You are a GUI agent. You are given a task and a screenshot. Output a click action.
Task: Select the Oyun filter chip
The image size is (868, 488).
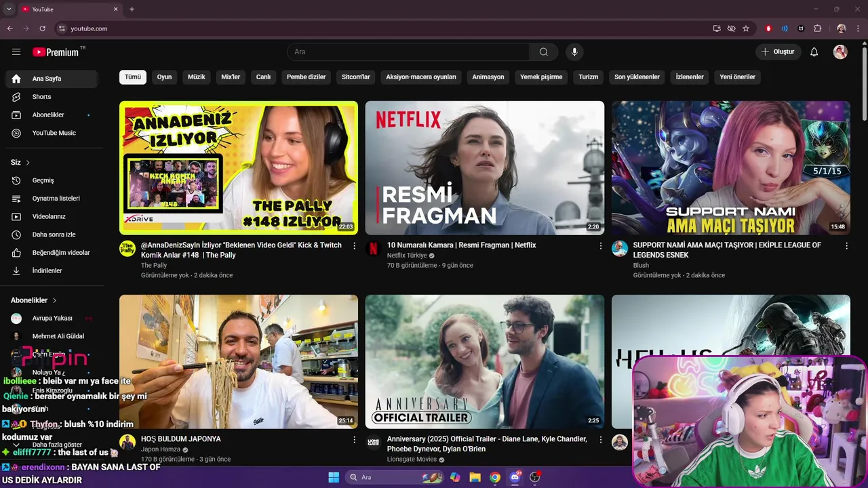tap(164, 77)
